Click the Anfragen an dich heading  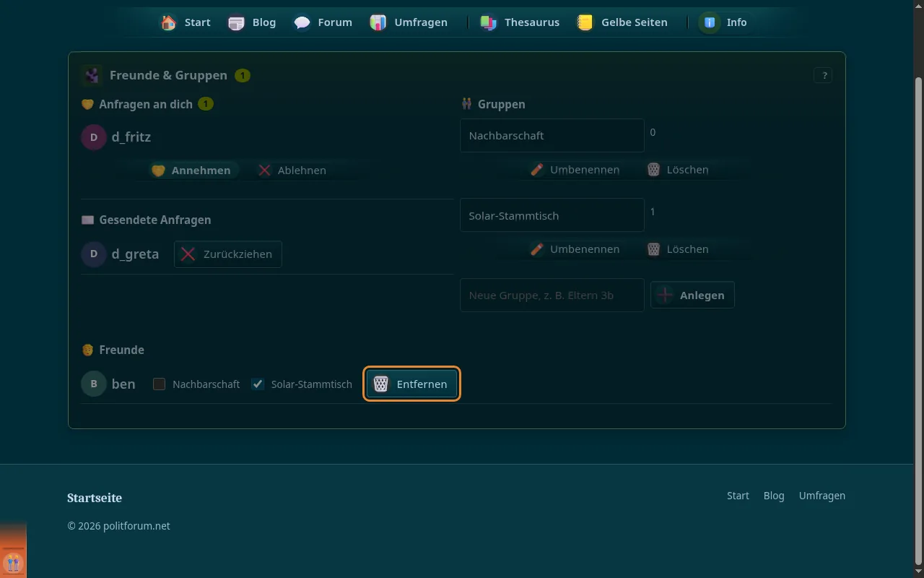point(146,104)
